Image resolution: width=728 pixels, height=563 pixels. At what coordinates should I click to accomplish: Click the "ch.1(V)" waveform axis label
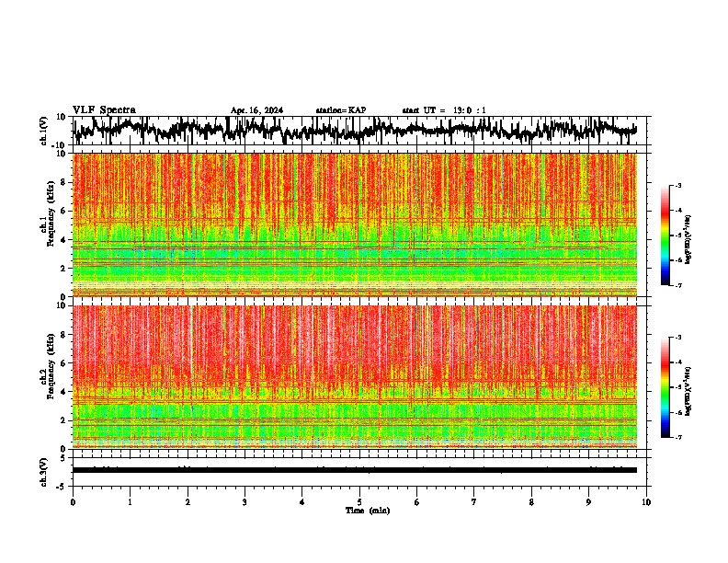44,131
